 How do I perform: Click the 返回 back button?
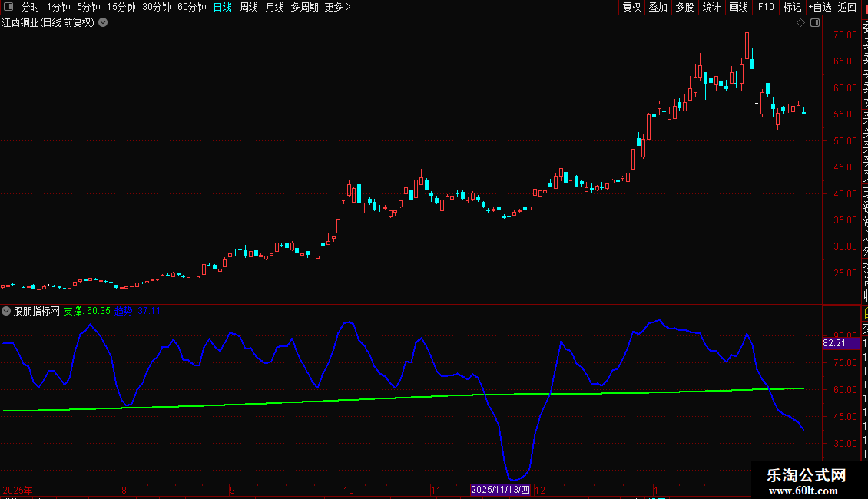tap(847, 7)
